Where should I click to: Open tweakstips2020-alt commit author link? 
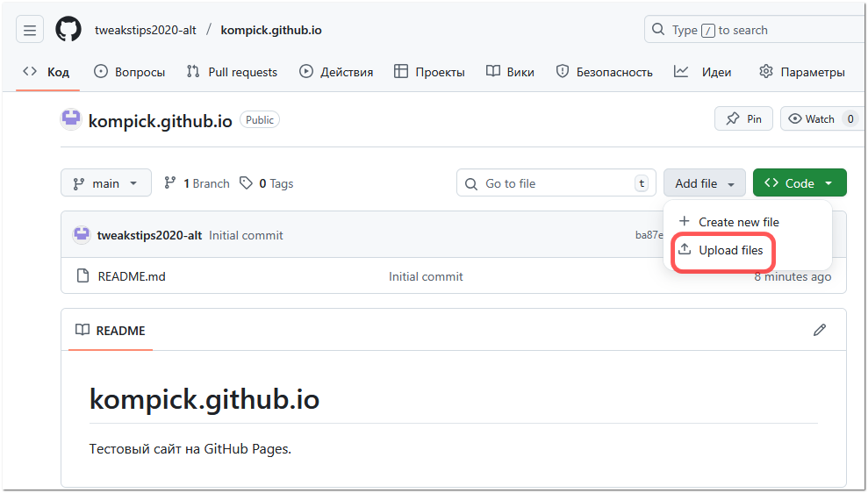click(x=149, y=235)
